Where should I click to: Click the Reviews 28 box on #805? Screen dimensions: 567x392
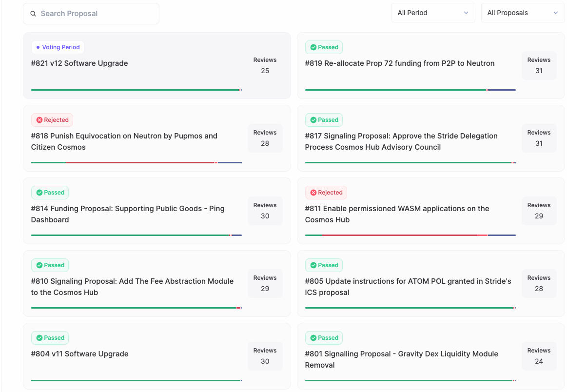pos(539,283)
